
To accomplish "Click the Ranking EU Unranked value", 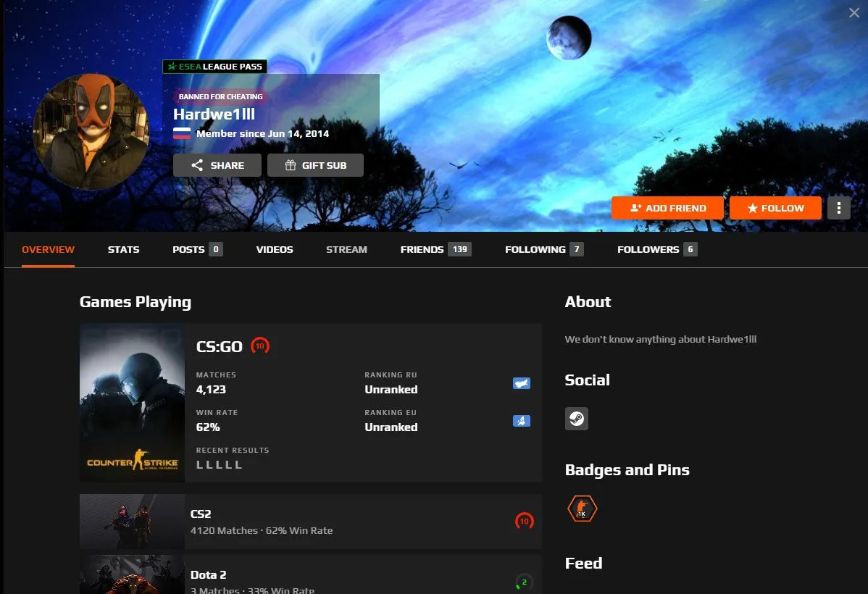I will tap(391, 427).
